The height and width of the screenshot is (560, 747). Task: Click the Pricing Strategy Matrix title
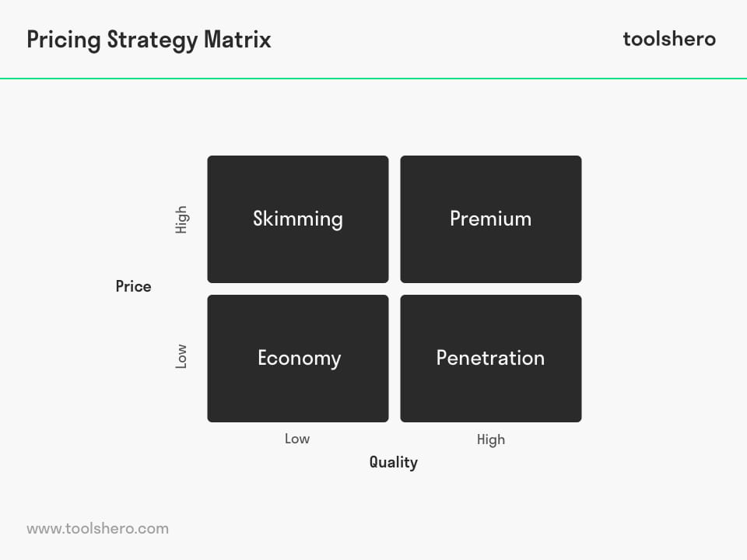149,40
